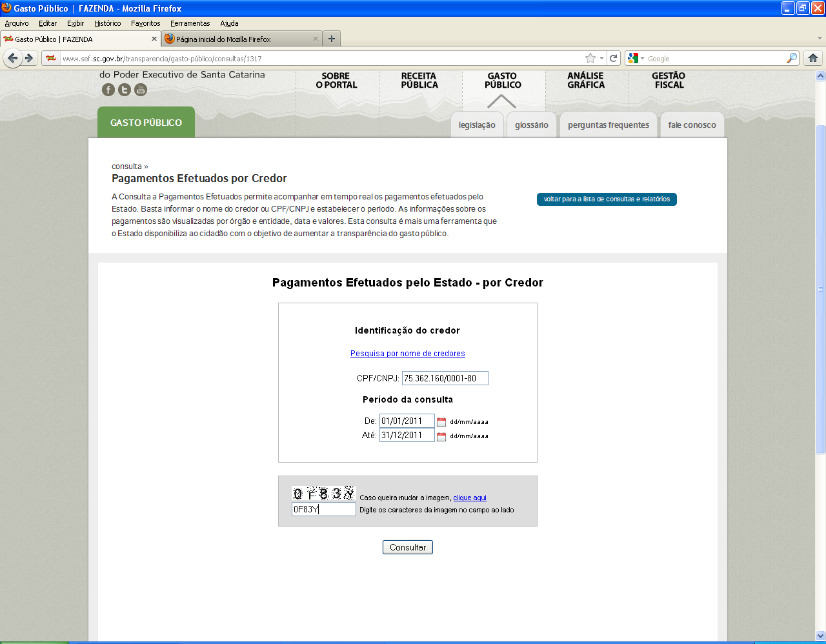Focus the browser URL address field
Viewport: 826px width, 644px height.
point(321,58)
